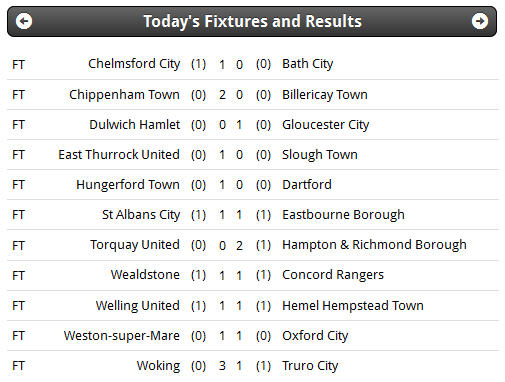Go to next day's fixtures arrow
505x382 pixels.
(480, 21)
